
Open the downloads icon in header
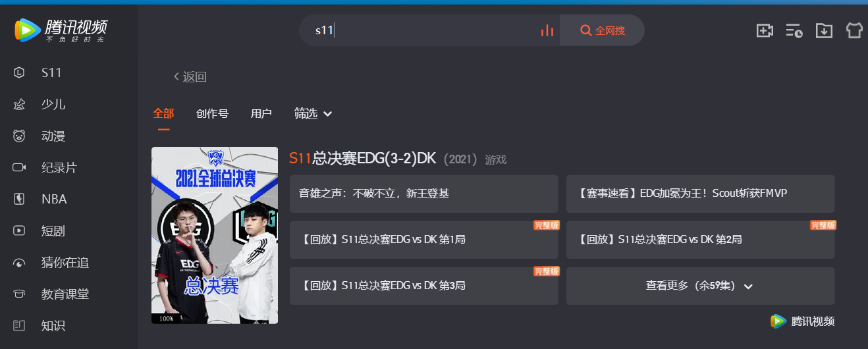pyautogui.click(x=824, y=30)
